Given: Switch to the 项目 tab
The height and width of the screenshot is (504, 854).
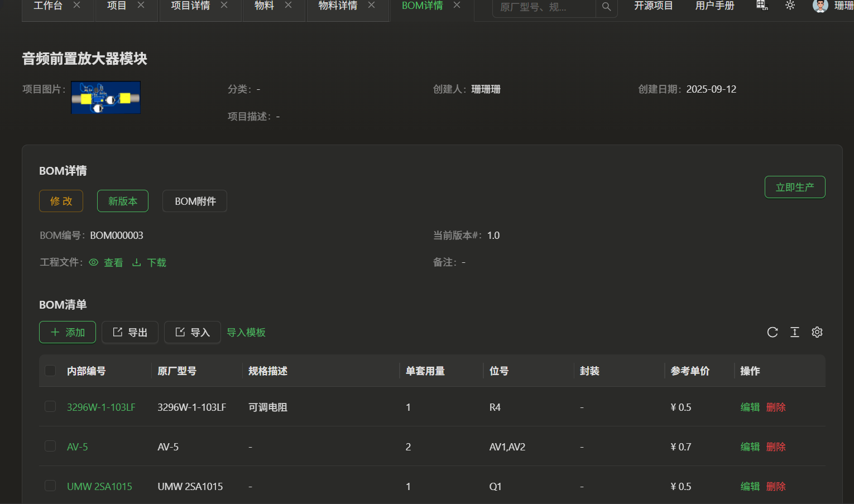Looking at the screenshot, I should [x=117, y=6].
